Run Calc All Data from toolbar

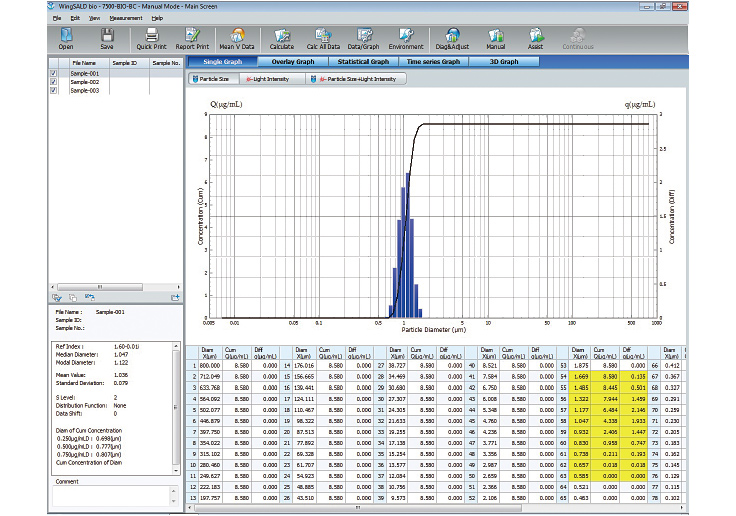323,38
